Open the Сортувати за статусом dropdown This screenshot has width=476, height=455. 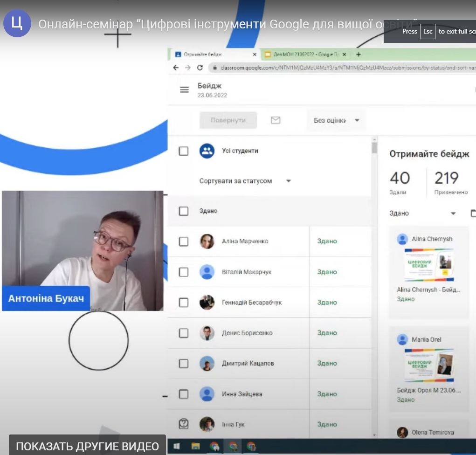coord(245,181)
